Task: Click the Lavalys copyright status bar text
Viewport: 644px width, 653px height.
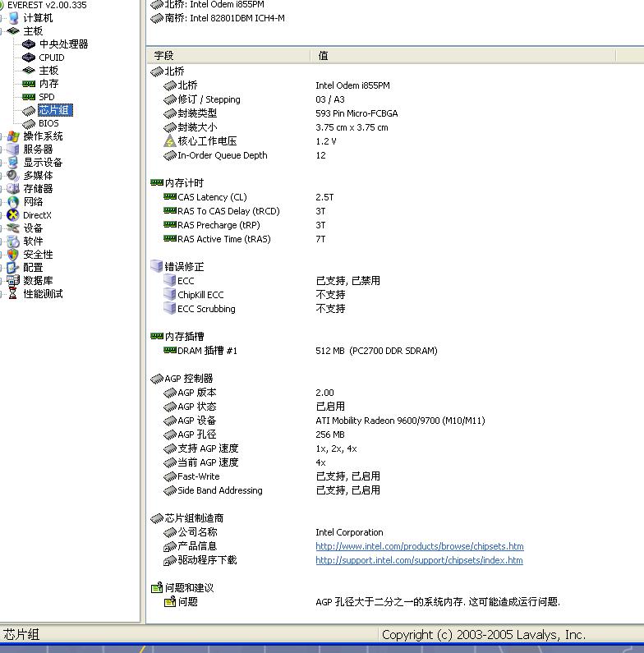Action: point(484,635)
